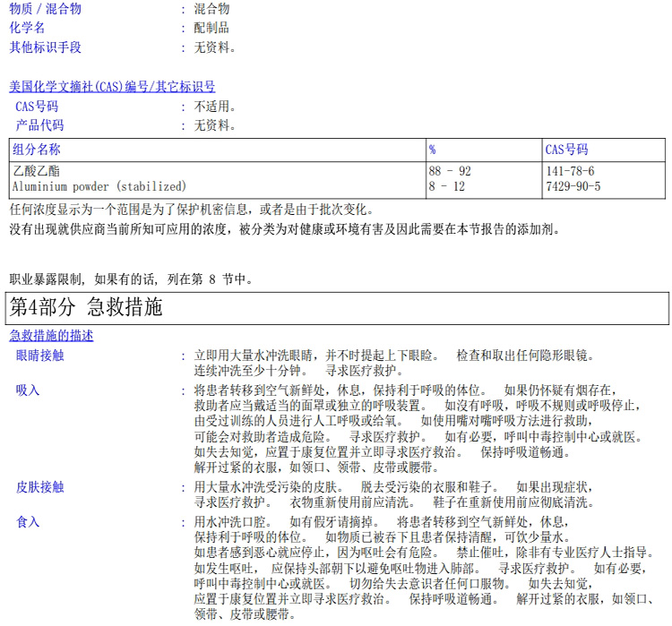Click the 吸入 section label

click(28, 390)
